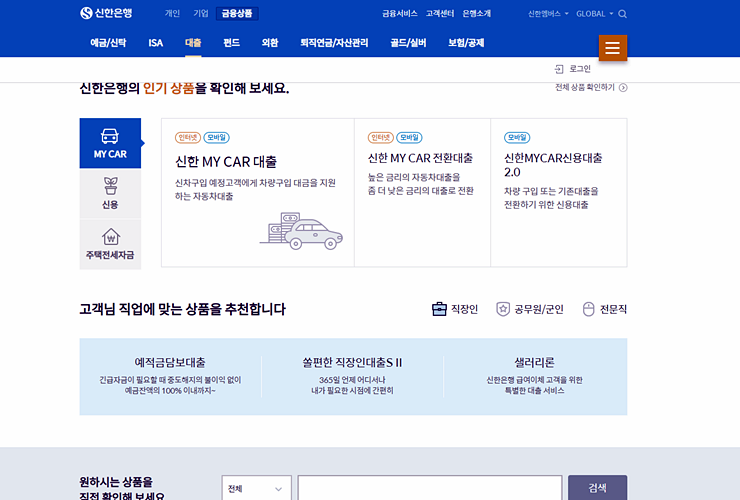Open the 신한 MY CAR 전환대출 product
The height and width of the screenshot is (500, 740).
(x=420, y=158)
